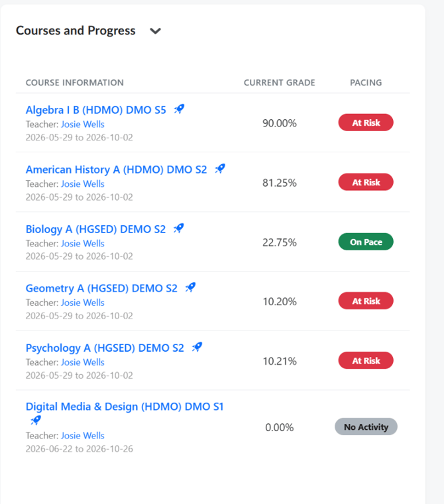The image size is (444, 504).
Task: Open Biology A (HGSED) DEMO S2 course
Action: [95, 229]
